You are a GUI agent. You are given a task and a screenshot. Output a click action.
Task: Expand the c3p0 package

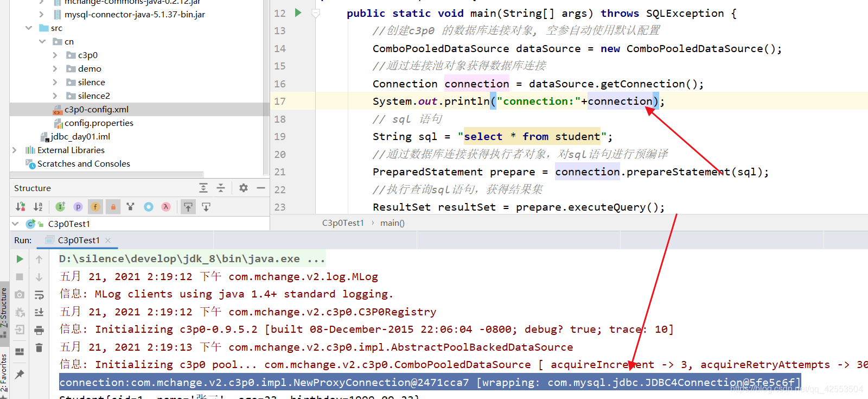pyautogui.click(x=55, y=55)
